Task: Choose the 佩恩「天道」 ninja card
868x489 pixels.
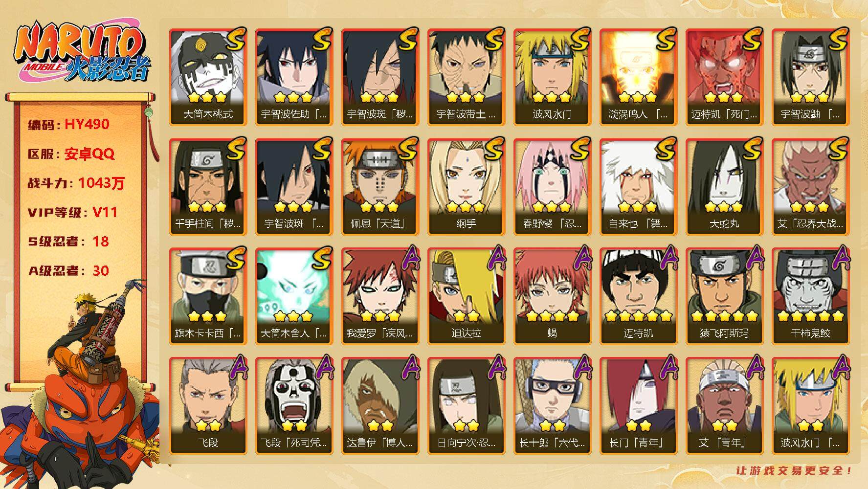Action: (380, 187)
